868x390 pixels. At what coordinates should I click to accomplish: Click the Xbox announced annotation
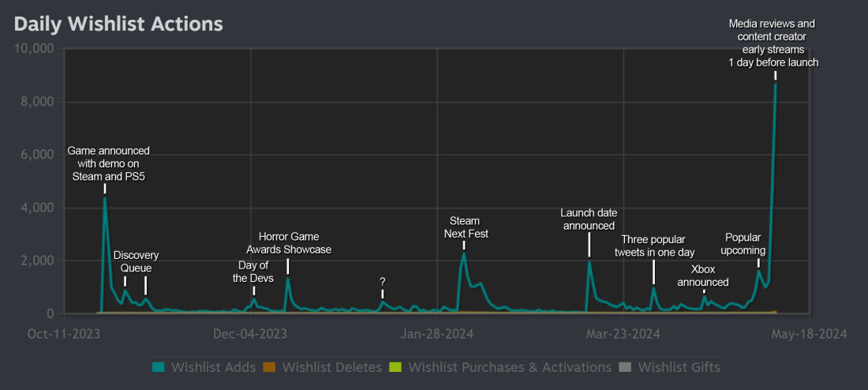pyautogui.click(x=703, y=276)
